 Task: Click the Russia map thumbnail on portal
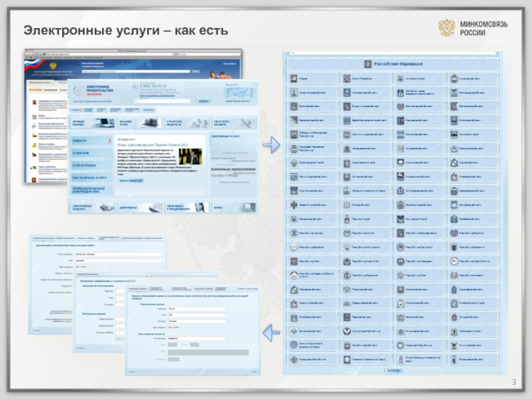coord(239,94)
